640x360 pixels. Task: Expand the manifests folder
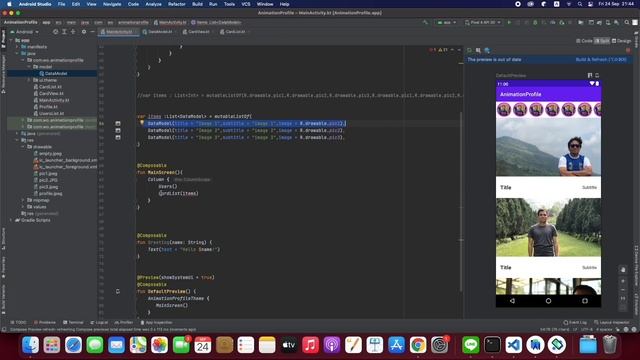point(18,47)
